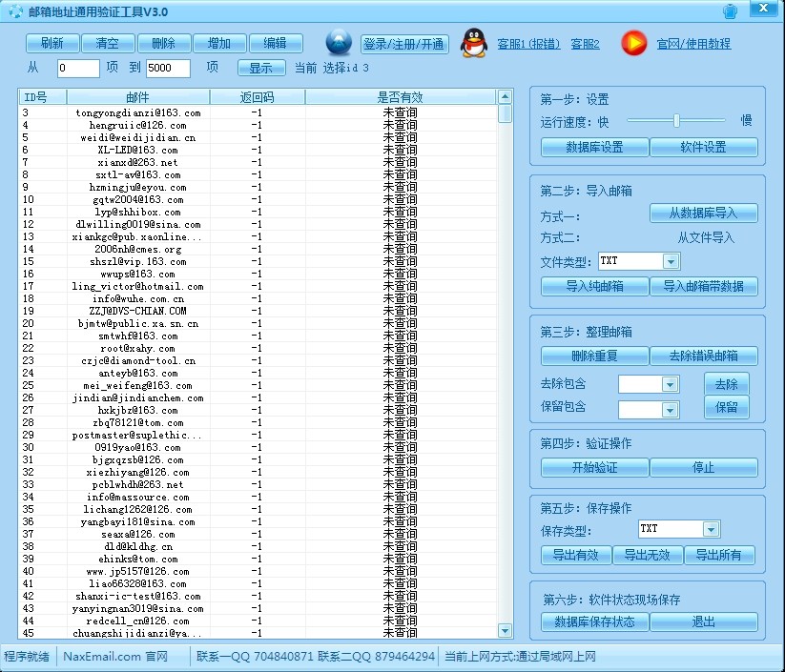Click the 编辑 (Edit) toolbar button
This screenshot has height=672, width=785.
277,43
